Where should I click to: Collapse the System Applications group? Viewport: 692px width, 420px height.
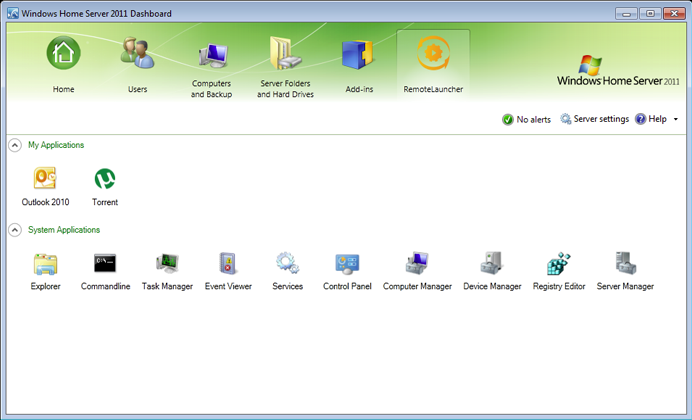pyautogui.click(x=15, y=230)
